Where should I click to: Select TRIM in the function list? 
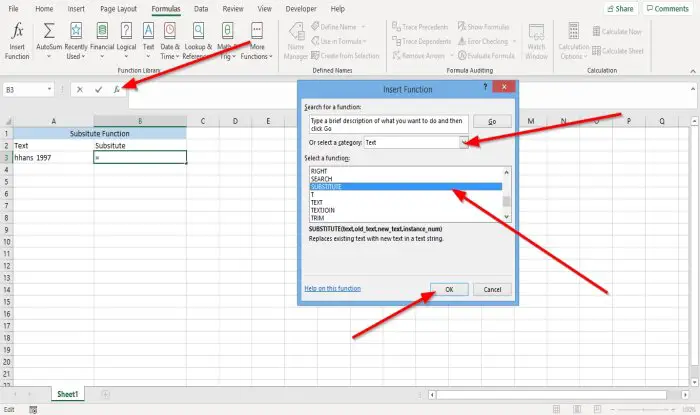click(405, 218)
